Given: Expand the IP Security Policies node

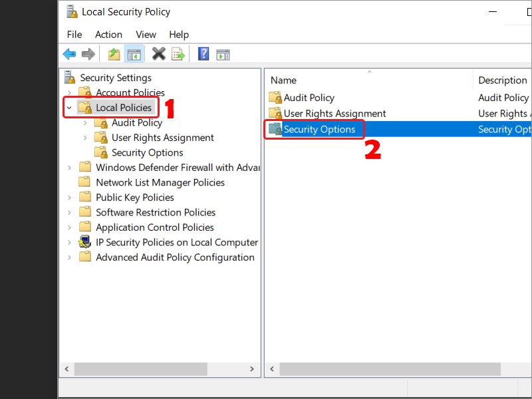Looking at the screenshot, I should coord(69,242).
